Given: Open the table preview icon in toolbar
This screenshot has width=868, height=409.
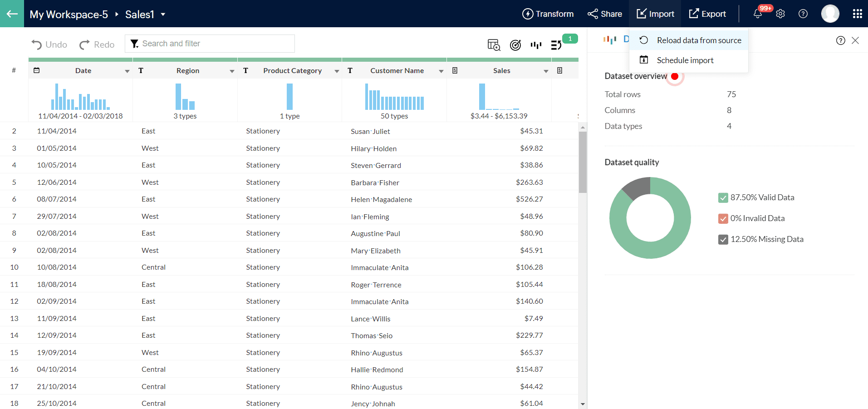Looking at the screenshot, I should coord(494,45).
